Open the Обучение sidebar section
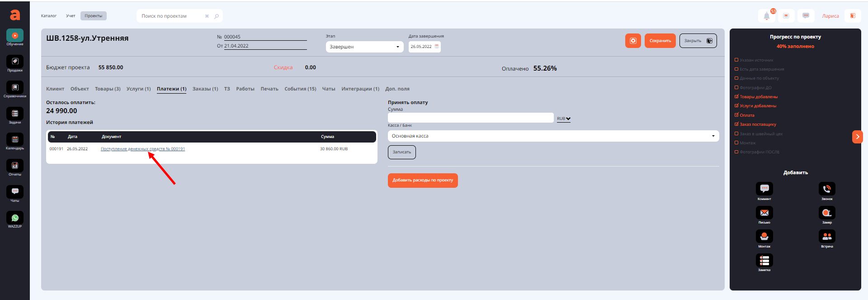 click(15, 36)
